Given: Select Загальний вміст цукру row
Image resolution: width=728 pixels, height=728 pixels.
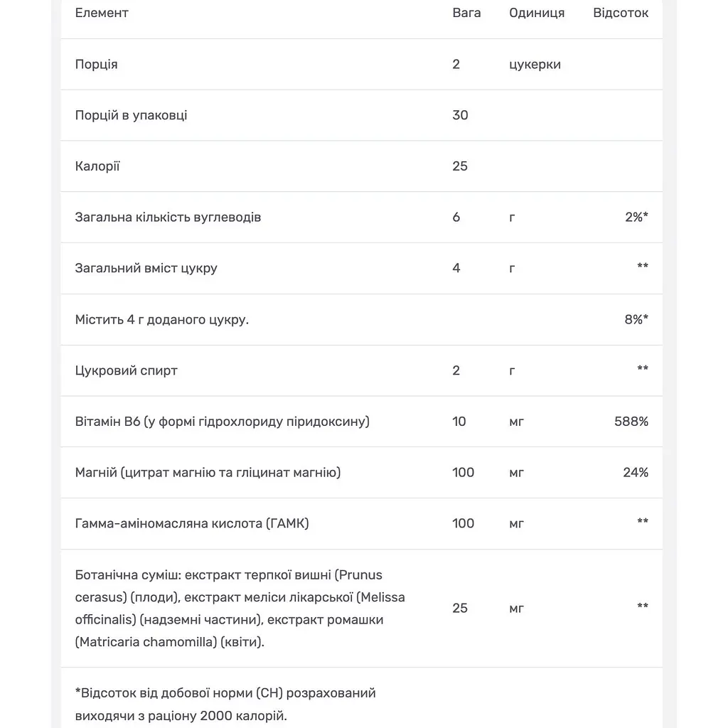Looking at the screenshot, I should 361,268.
